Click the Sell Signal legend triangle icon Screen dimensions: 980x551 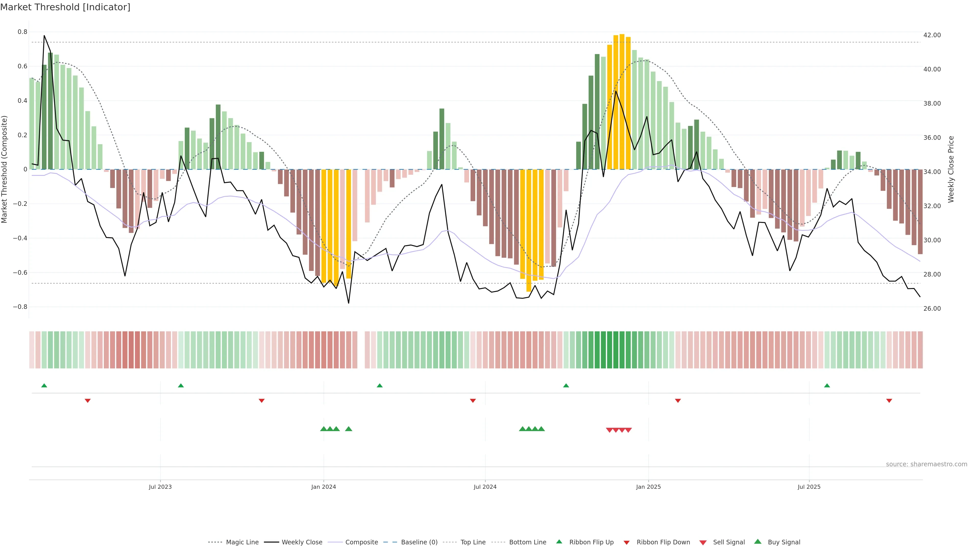[703, 542]
